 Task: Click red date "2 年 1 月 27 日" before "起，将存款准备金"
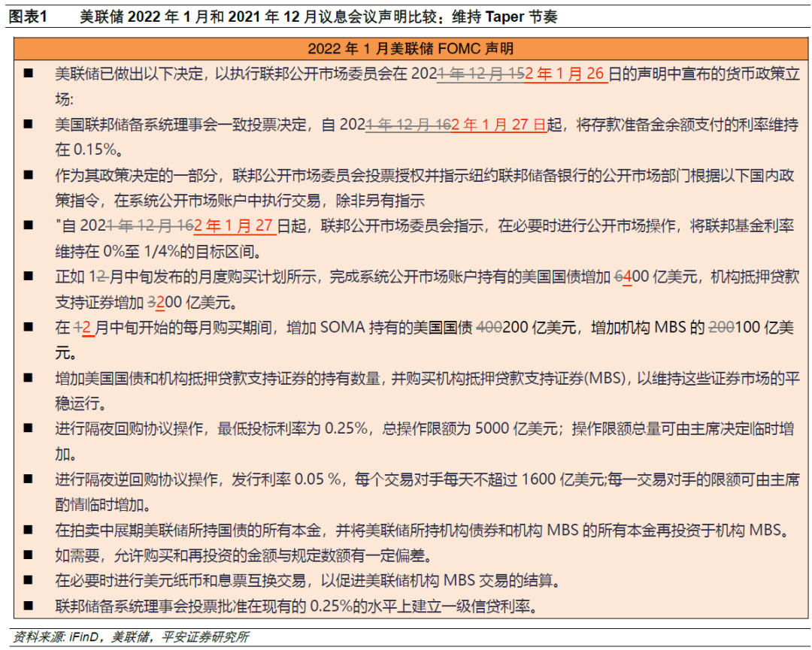pos(498,124)
